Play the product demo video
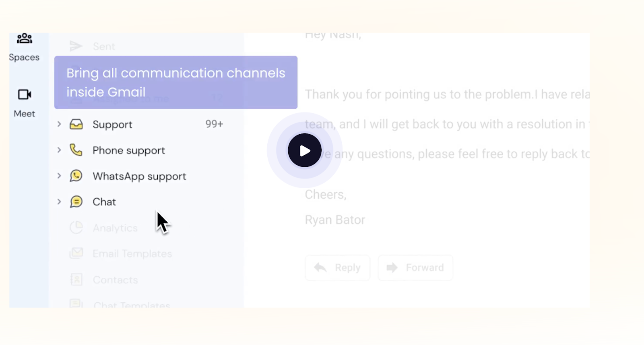 [305, 150]
